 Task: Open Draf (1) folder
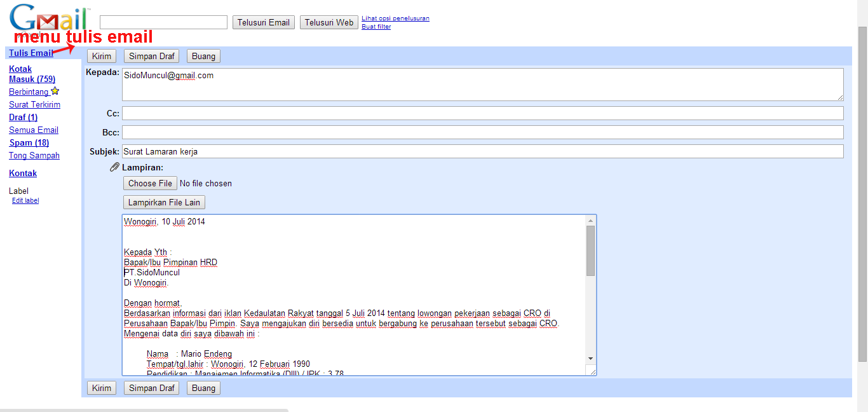pyautogui.click(x=23, y=117)
